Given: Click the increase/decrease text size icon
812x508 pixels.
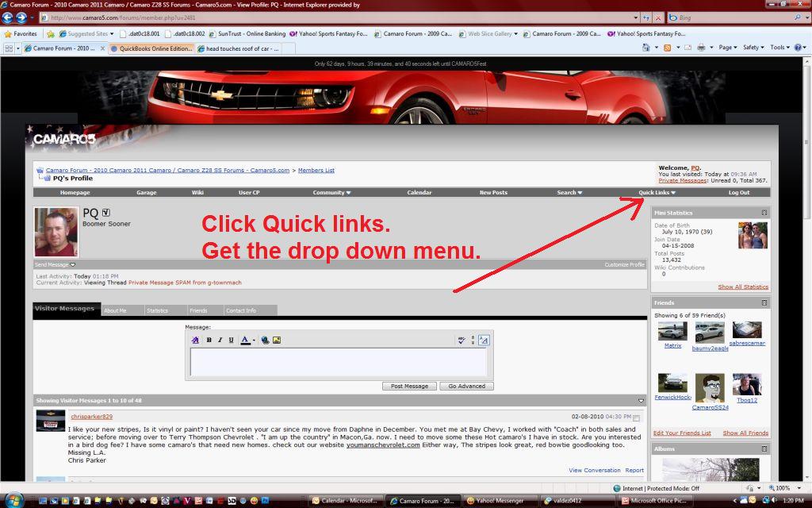Looking at the screenshot, I should click(473, 340).
